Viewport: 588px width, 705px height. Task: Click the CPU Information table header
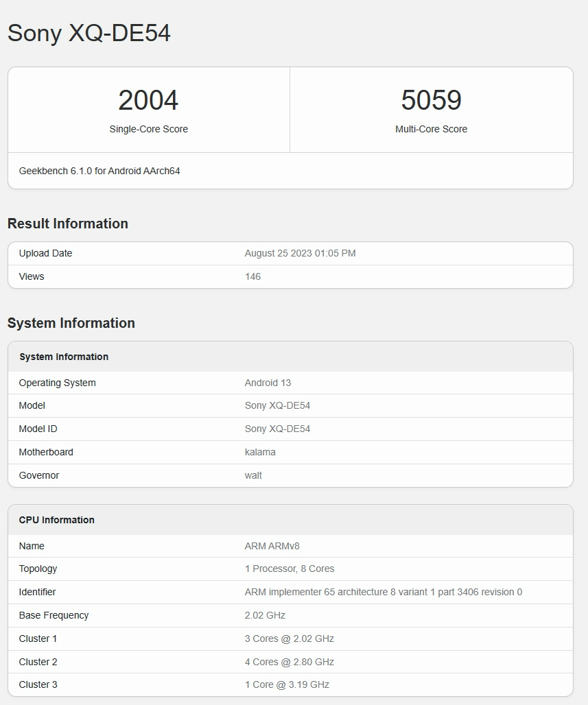pos(57,520)
